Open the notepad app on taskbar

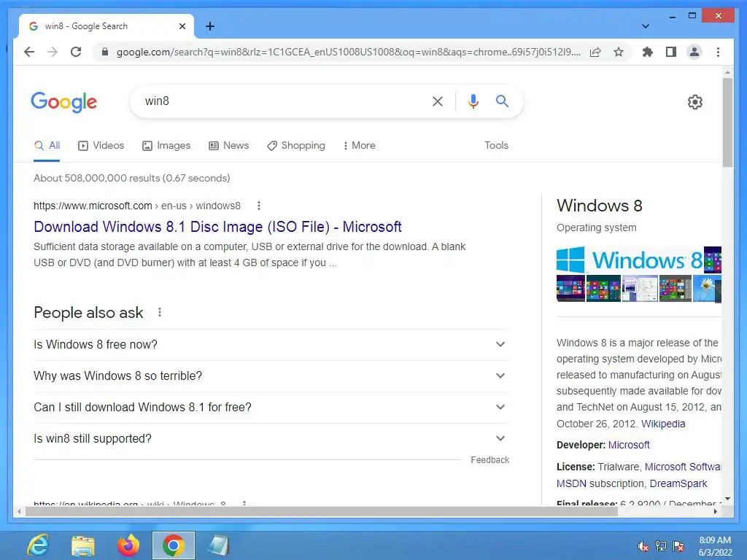pyautogui.click(x=219, y=545)
